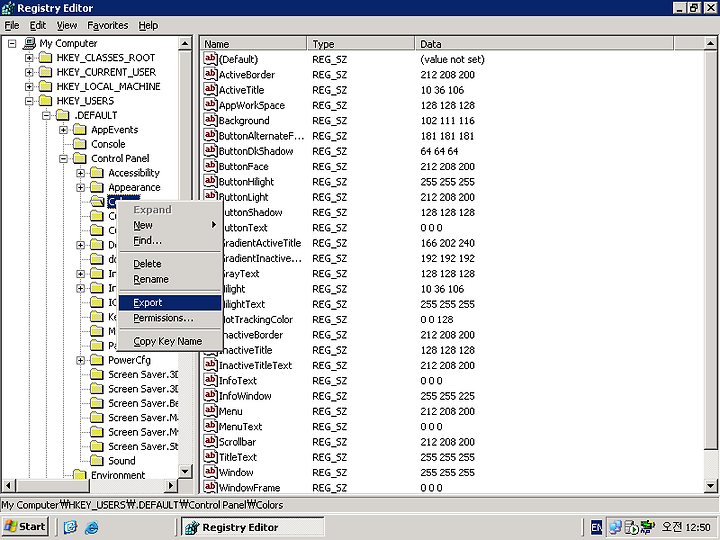This screenshot has height=540, width=720.
Task: Sort by the Data column header
Action: [544, 44]
